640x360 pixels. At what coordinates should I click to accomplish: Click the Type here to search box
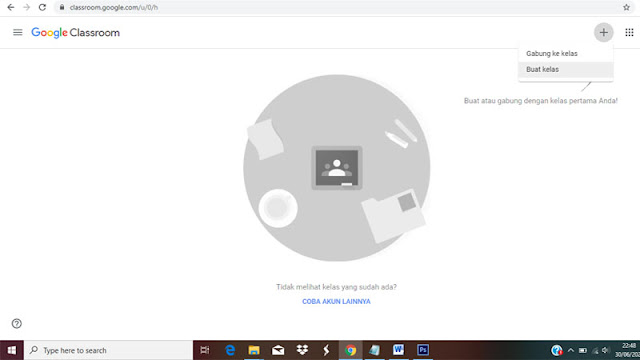click(x=108, y=350)
